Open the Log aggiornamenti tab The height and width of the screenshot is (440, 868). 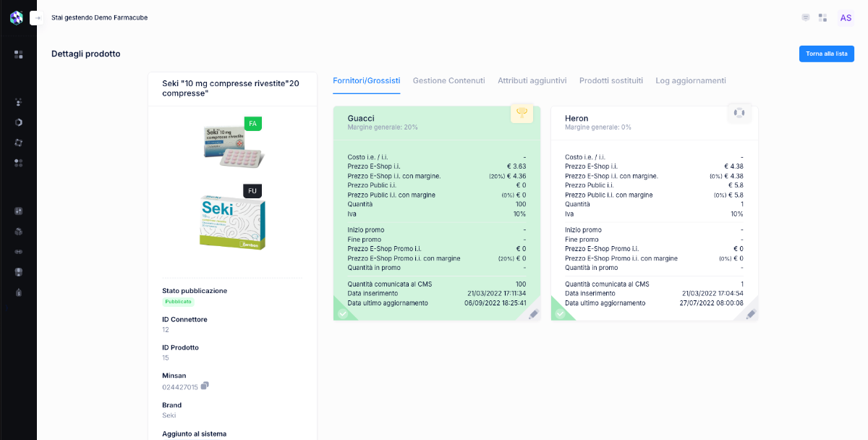point(690,80)
